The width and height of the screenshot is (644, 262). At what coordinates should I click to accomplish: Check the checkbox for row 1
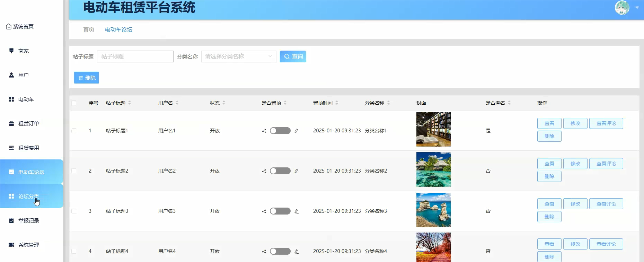click(x=74, y=131)
